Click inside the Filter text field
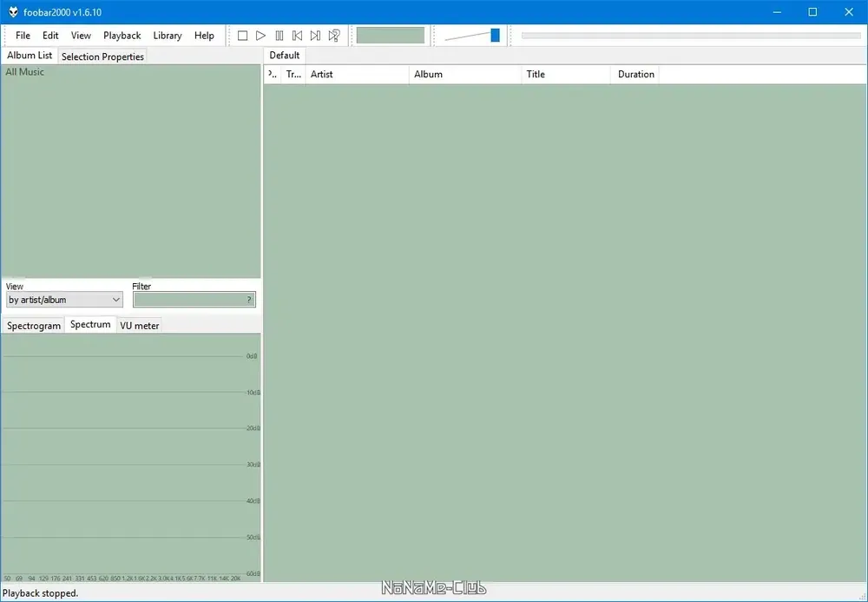The height and width of the screenshot is (602, 868). click(194, 300)
